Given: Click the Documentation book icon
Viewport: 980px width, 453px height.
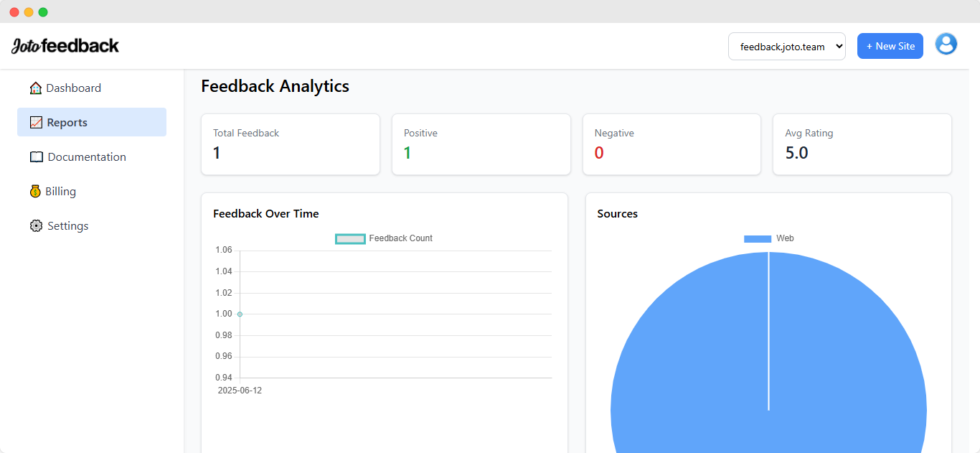Looking at the screenshot, I should coord(37,157).
